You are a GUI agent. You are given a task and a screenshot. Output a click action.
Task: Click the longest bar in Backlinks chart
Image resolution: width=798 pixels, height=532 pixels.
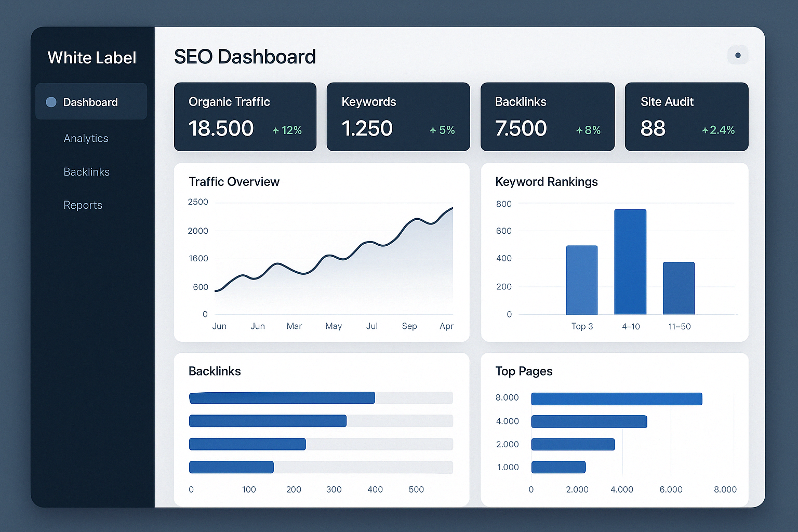282,398
